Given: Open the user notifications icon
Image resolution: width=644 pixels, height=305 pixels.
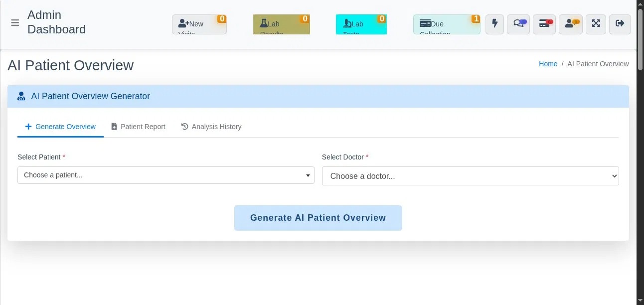Looking at the screenshot, I should click(571, 24).
